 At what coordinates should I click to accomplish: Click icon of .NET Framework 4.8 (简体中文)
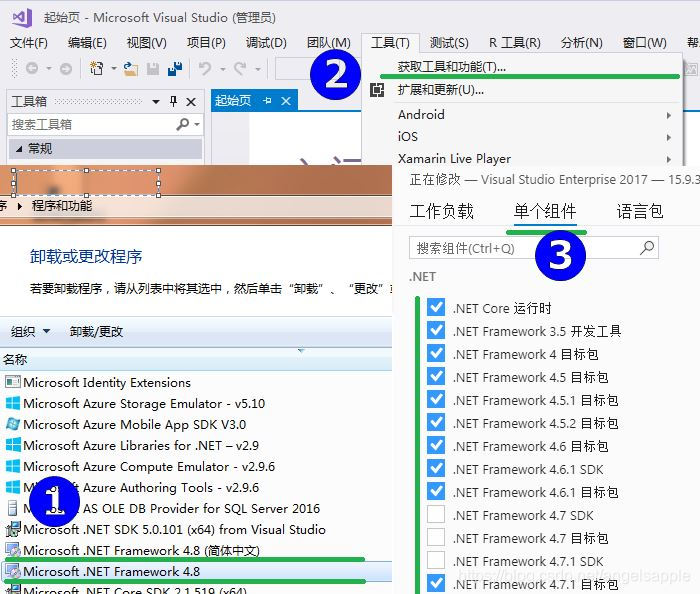[x=12, y=550]
